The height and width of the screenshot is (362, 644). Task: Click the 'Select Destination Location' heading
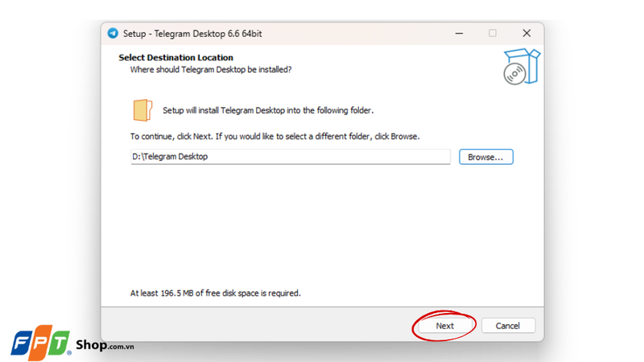[175, 57]
